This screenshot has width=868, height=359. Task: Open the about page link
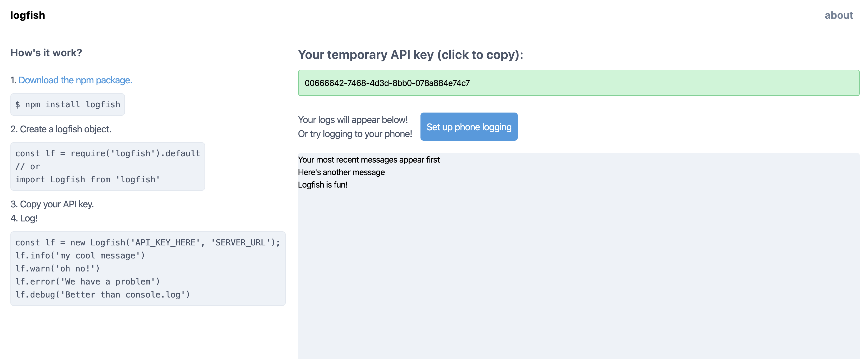pyautogui.click(x=838, y=15)
